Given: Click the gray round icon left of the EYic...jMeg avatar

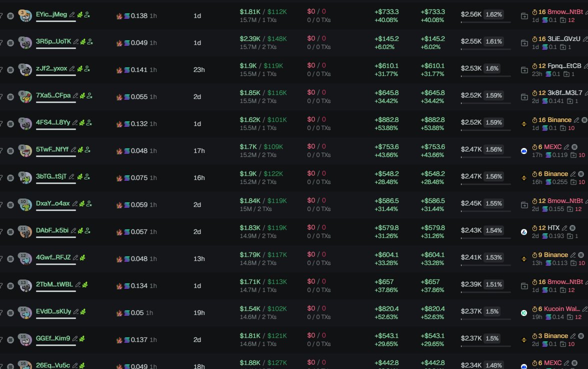Looking at the screenshot, I should (x=10, y=16).
